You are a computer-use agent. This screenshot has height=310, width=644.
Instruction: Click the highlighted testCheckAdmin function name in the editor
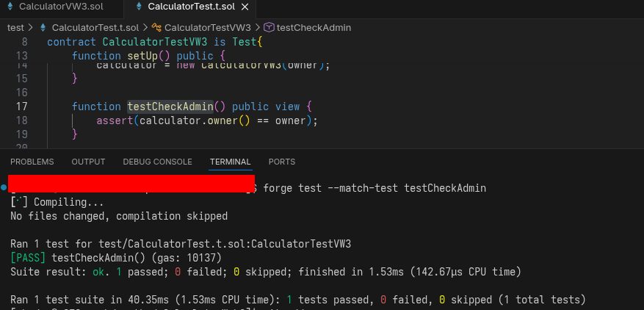click(x=170, y=107)
